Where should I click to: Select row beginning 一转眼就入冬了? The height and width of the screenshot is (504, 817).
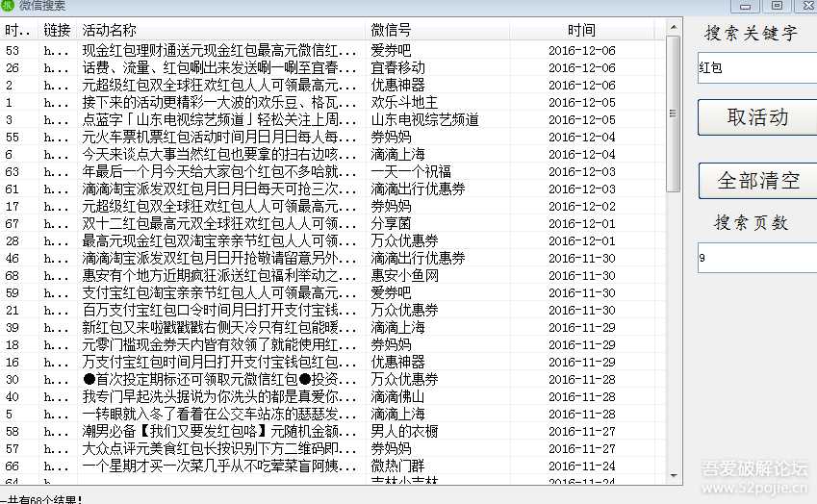pyautogui.click(x=334, y=414)
